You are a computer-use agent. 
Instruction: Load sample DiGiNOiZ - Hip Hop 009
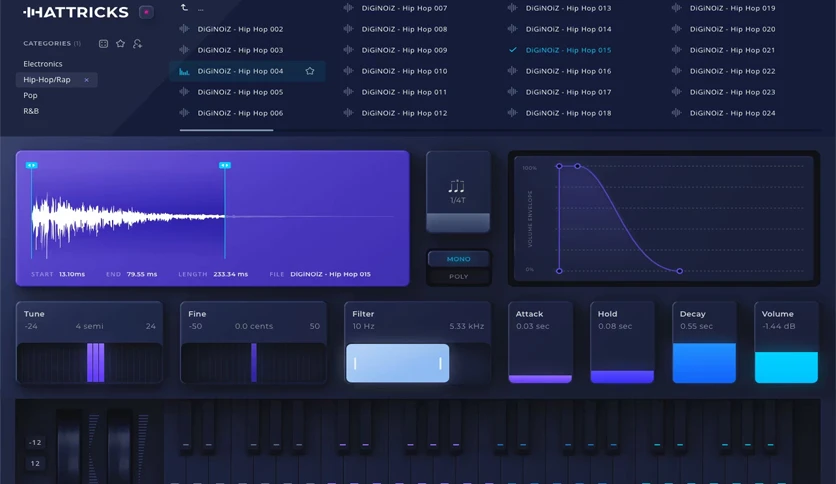pyautogui.click(x=405, y=50)
